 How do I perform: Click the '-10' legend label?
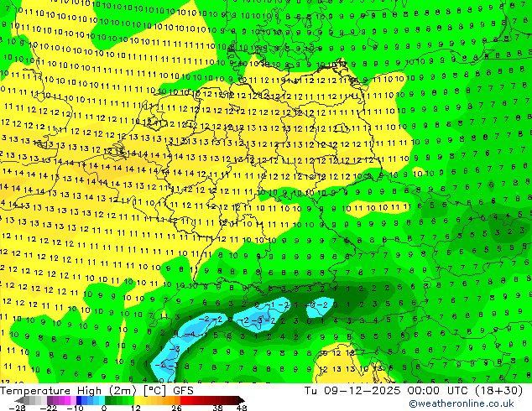point(75,408)
